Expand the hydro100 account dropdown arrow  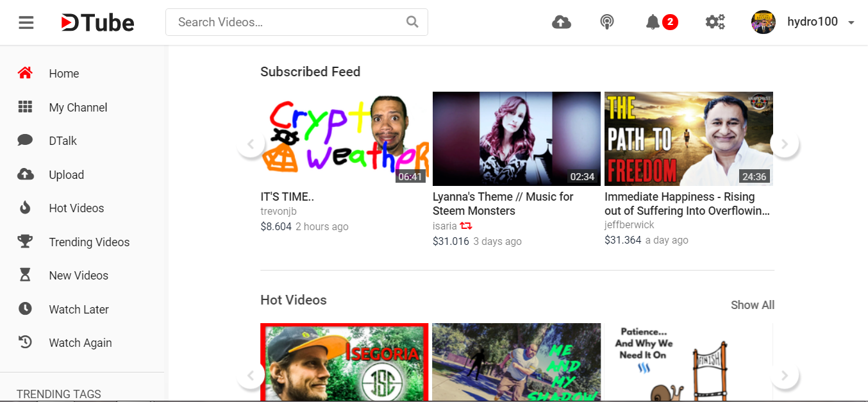pyautogui.click(x=851, y=23)
